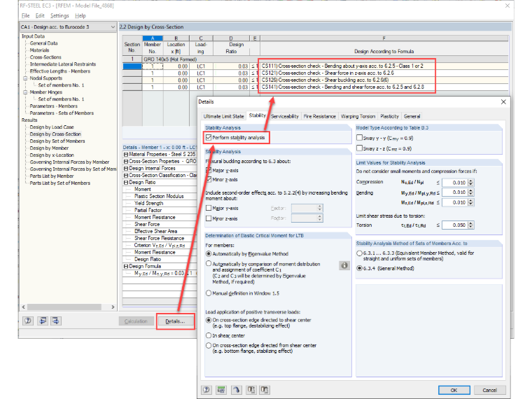
Task: Collapse the Design Formula row
Action: tap(126, 266)
